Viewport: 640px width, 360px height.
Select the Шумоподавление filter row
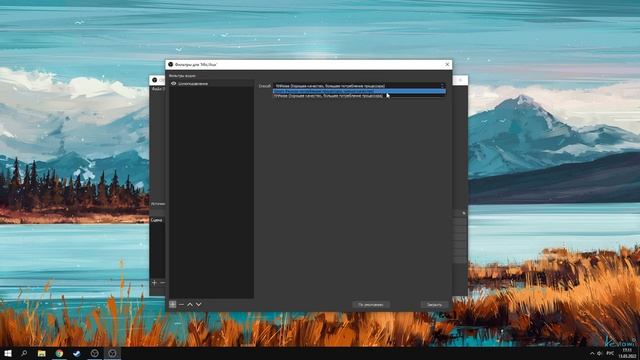(x=211, y=84)
